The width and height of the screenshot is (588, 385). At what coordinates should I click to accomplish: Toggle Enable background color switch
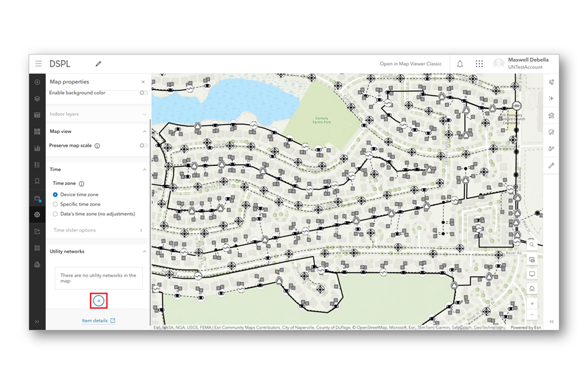click(x=144, y=93)
